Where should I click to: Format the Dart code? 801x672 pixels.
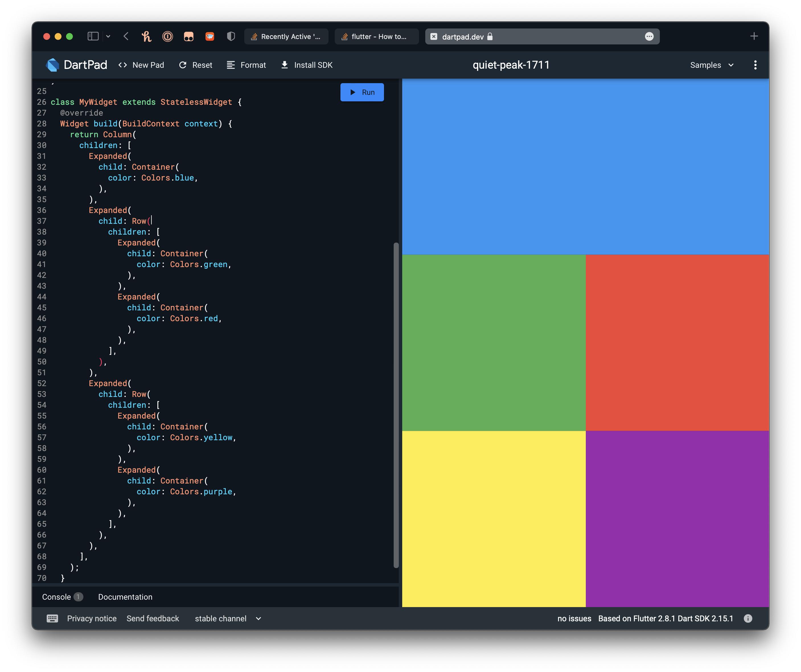[x=246, y=65]
